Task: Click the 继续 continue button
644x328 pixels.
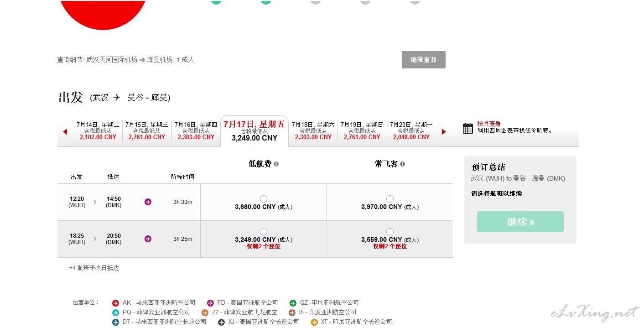Action: click(520, 222)
